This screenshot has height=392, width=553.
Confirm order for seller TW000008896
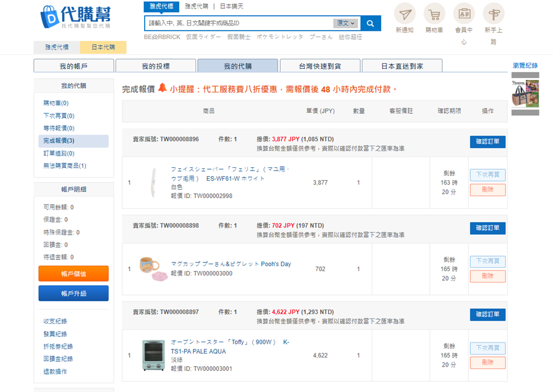click(488, 141)
